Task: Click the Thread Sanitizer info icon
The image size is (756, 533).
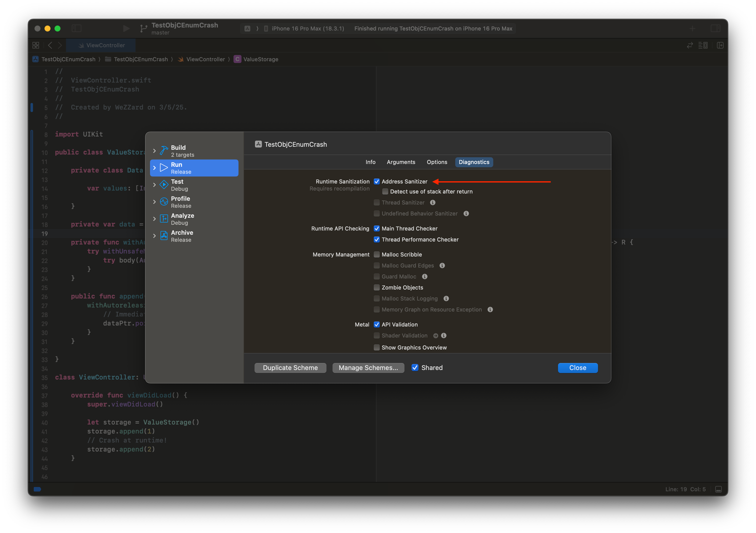Action: coord(433,202)
